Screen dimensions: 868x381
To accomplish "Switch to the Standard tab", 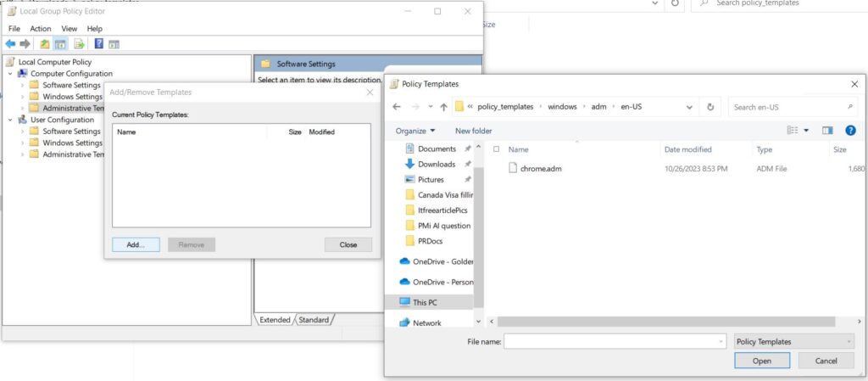I will pos(314,320).
